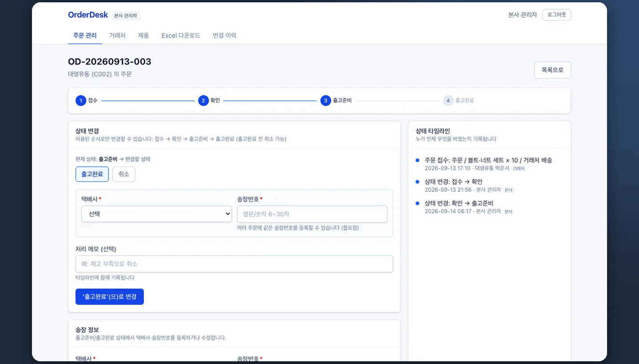Click timeline entry 상태 변경: 접수 → 확인
The image size is (639, 364).
point(453,181)
